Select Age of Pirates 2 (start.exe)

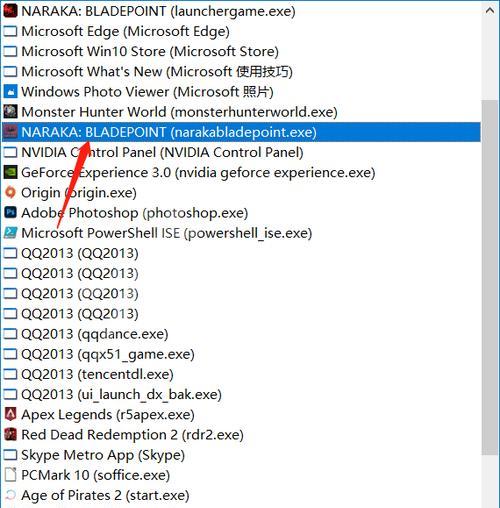(x=241, y=495)
